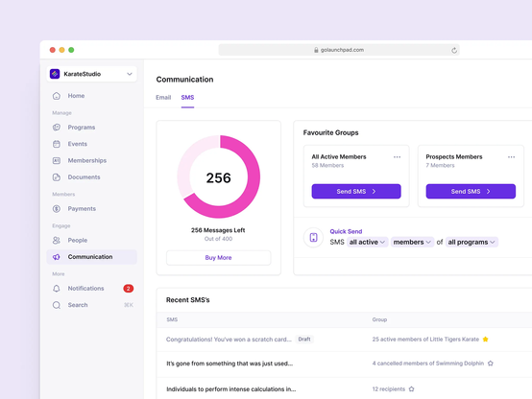The image size is (532, 399).
Task: Open the 'all programs' dropdown
Action: [x=472, y=242]
